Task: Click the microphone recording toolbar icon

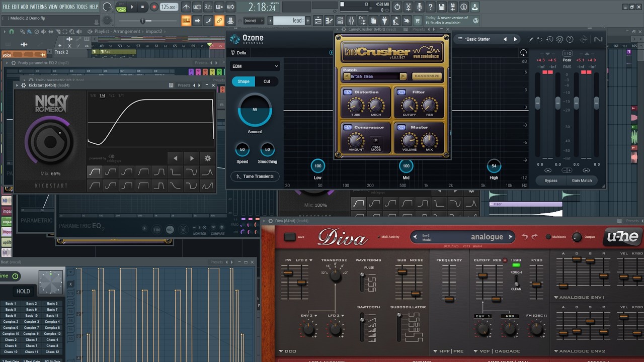Action: (419, 7)
